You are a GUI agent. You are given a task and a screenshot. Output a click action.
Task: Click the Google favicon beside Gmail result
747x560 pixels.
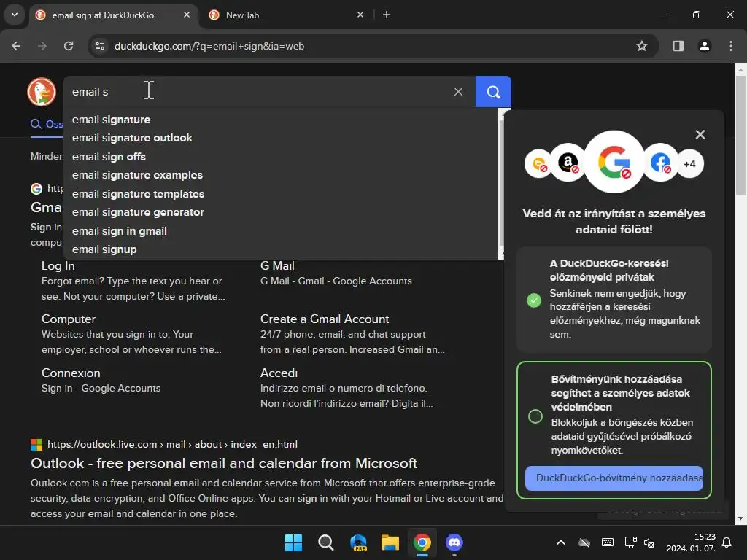coord(36,189)
